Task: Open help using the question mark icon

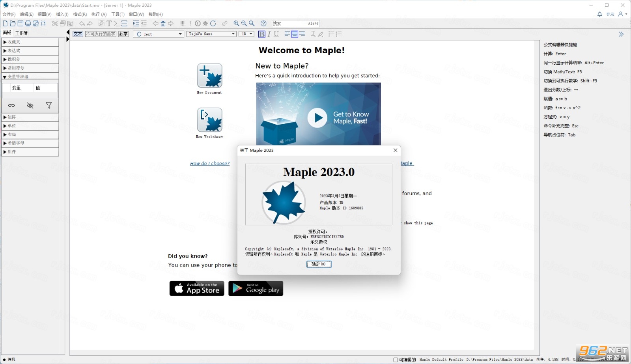Action: point(263,24)
